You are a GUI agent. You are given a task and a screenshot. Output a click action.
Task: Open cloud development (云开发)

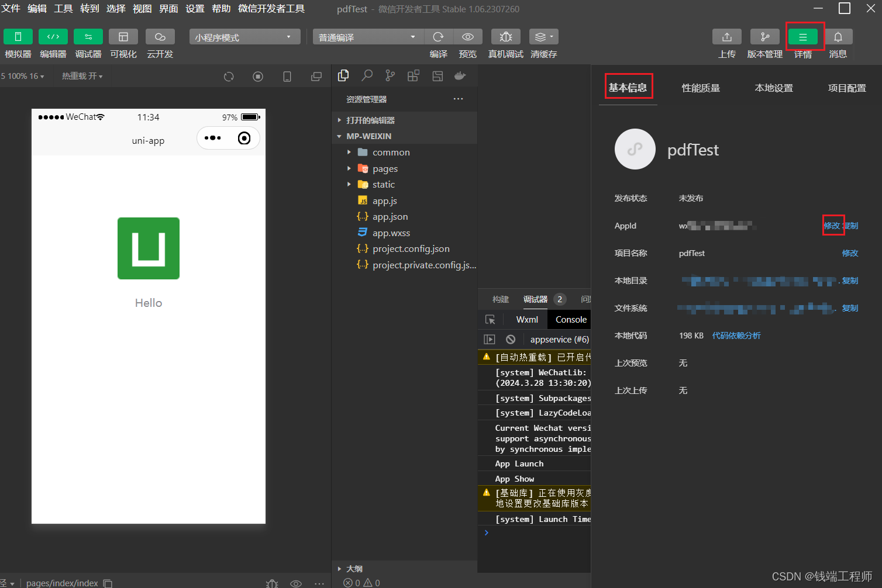[x=160, y=37]
